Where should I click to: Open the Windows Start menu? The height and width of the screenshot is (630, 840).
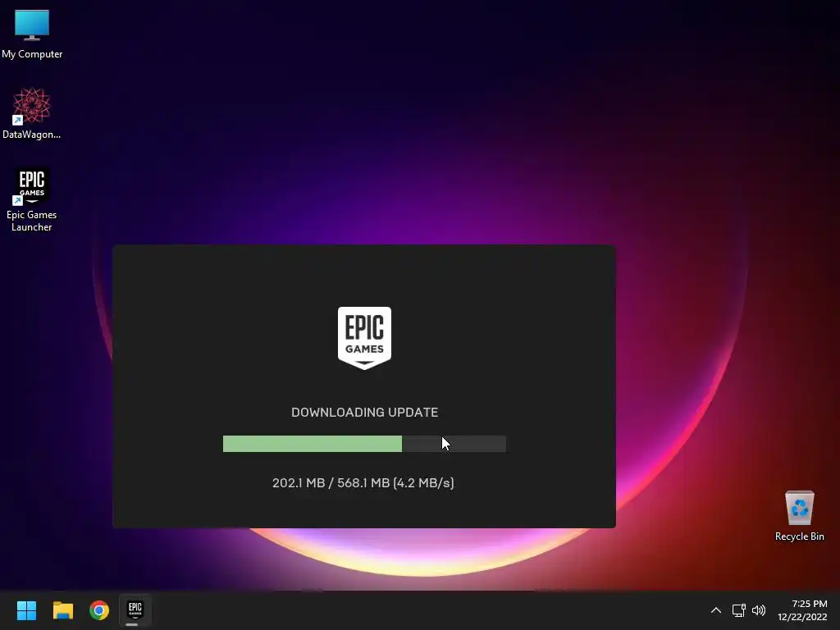click(26, 610)
